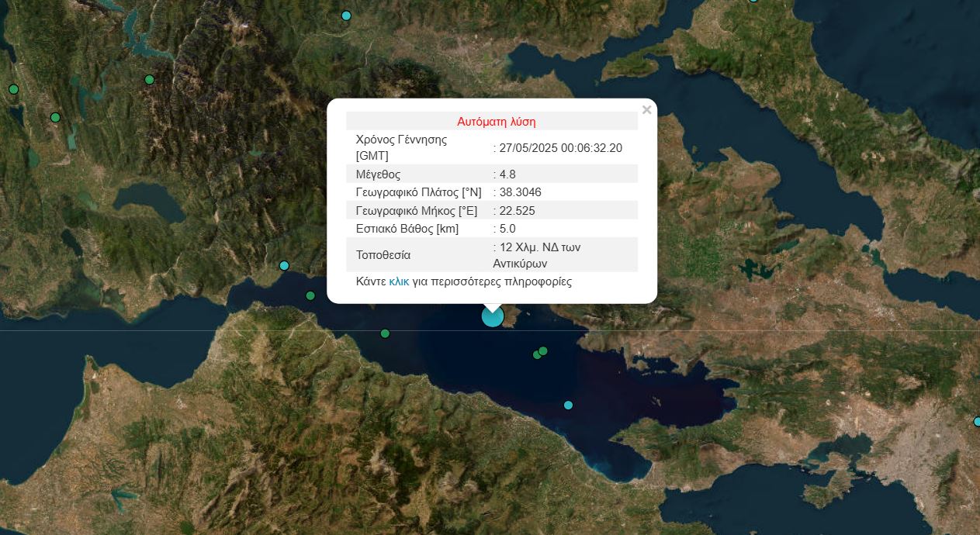Select the teal marker above the northern coastline
Screen dimensions: 980x535
tap(284, 266)
